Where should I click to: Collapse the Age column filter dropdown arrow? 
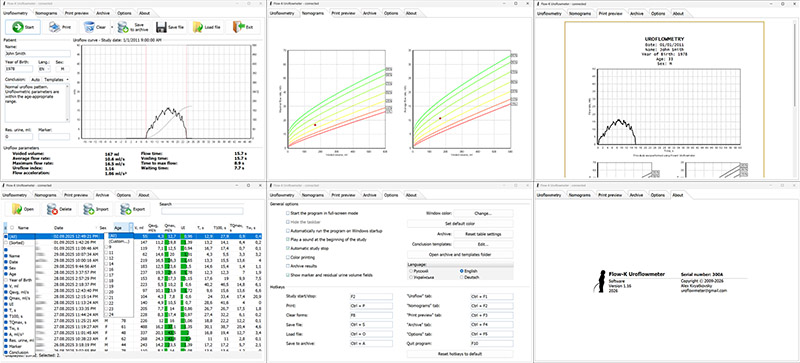(131, 228)
